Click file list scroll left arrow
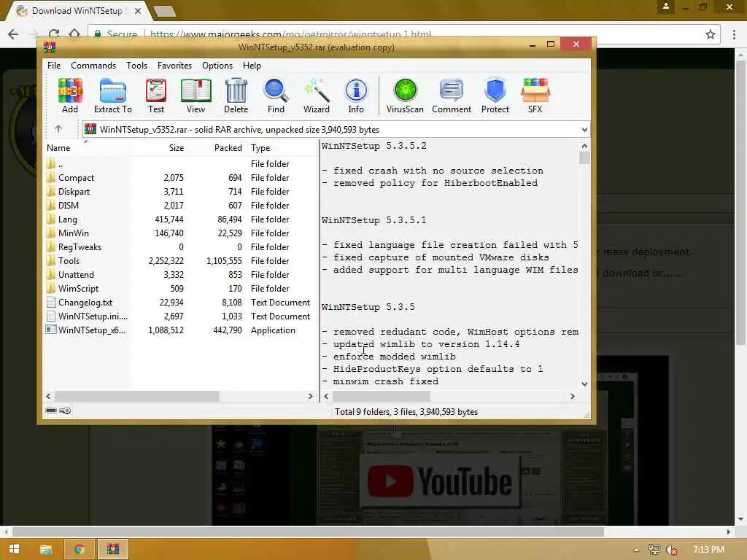 point(49,396)
